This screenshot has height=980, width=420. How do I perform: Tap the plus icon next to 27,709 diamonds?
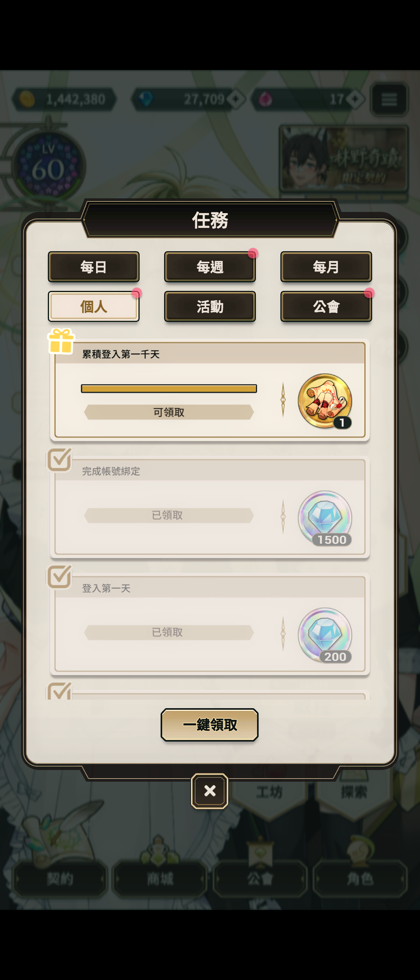click(236, 100)
